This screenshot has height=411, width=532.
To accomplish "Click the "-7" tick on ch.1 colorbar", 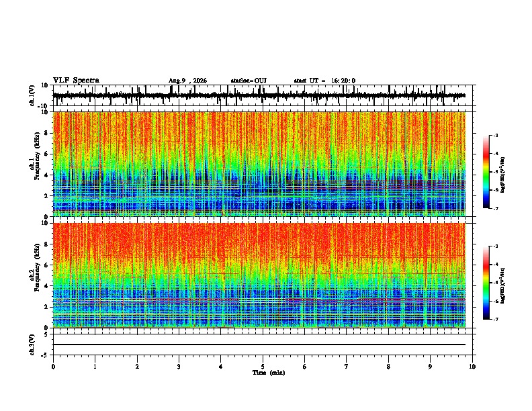I will [x=495, y=208].
